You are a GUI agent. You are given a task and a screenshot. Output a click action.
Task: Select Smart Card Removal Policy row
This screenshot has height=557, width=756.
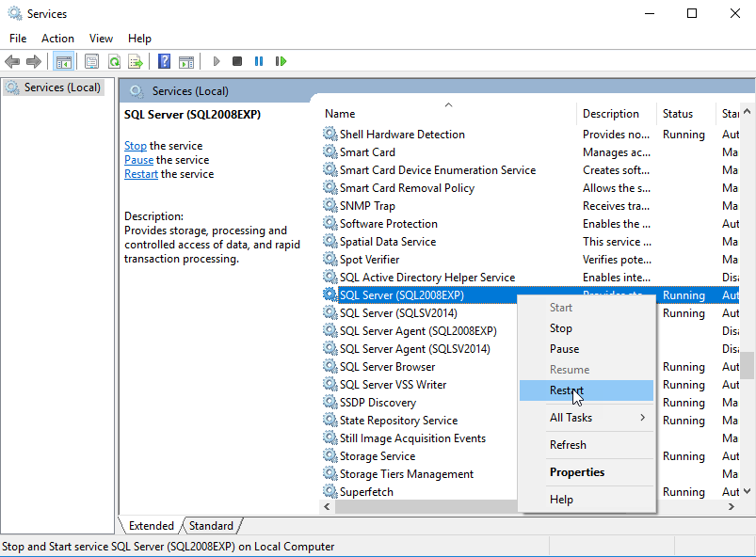pyautogui.click(x=530, y=188)
